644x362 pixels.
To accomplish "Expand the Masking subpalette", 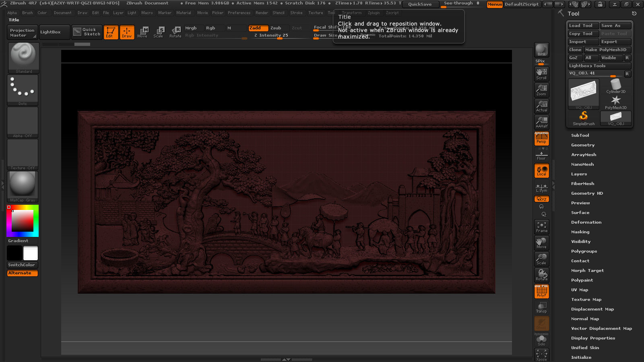I will point(580,232).
